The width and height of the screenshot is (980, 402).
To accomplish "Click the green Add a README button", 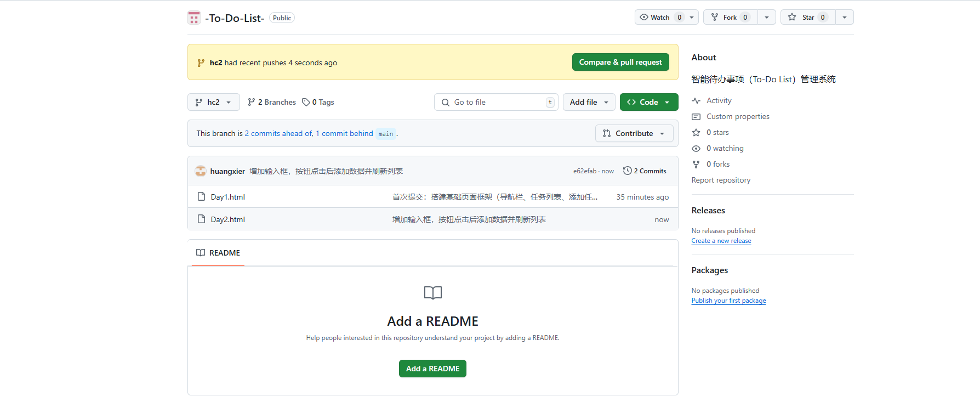I will point(432,369).
